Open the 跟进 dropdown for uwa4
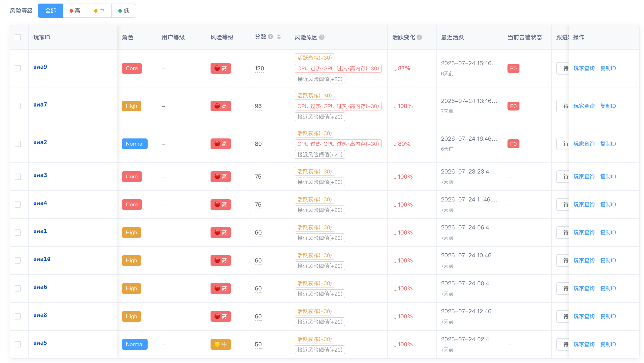The width and height of the screenshot is (644, 363). pos(562,205)
